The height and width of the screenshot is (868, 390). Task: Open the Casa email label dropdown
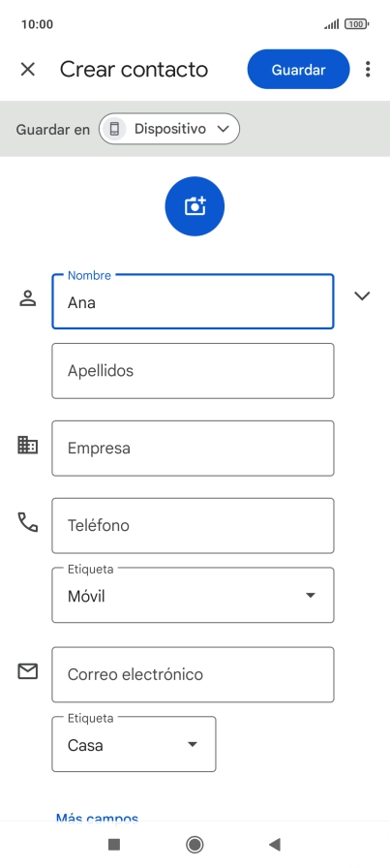pyautogui.click(x=134, y=744)
